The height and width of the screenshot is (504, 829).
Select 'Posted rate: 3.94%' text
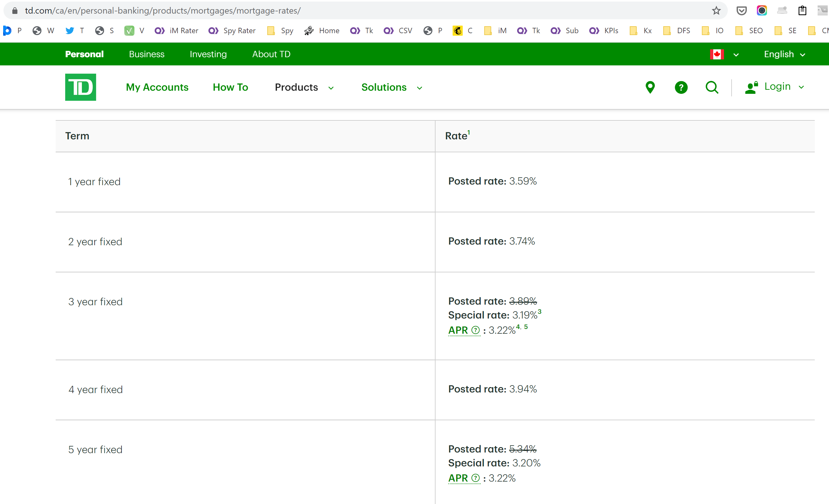(492, 389)
